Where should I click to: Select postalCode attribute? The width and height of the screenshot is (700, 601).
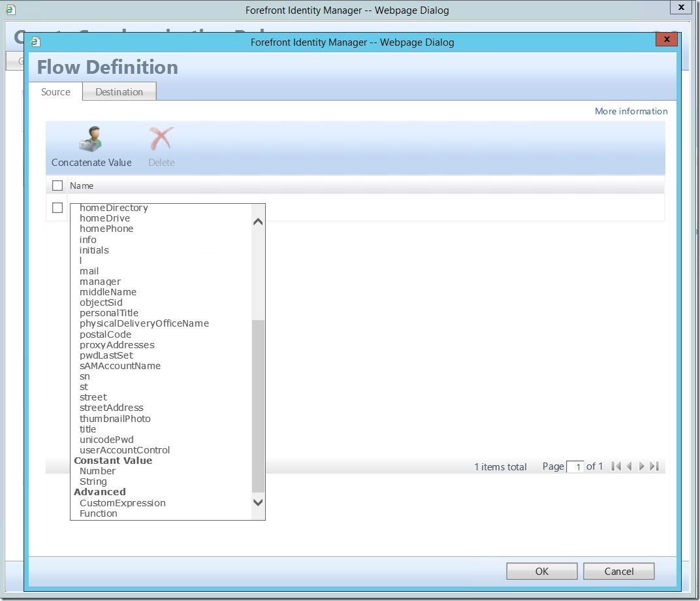(x=105, y=334)
